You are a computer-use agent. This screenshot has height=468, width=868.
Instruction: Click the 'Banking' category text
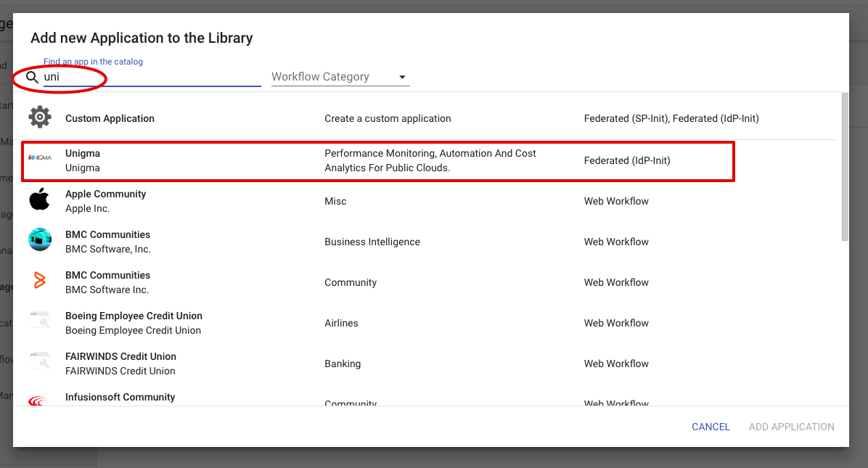(343, 364)
